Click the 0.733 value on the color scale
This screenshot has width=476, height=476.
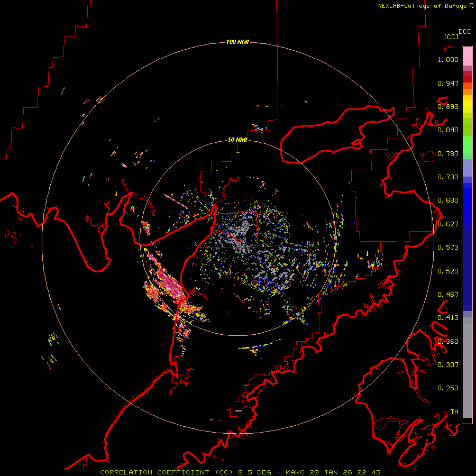(x=448, y=177)
